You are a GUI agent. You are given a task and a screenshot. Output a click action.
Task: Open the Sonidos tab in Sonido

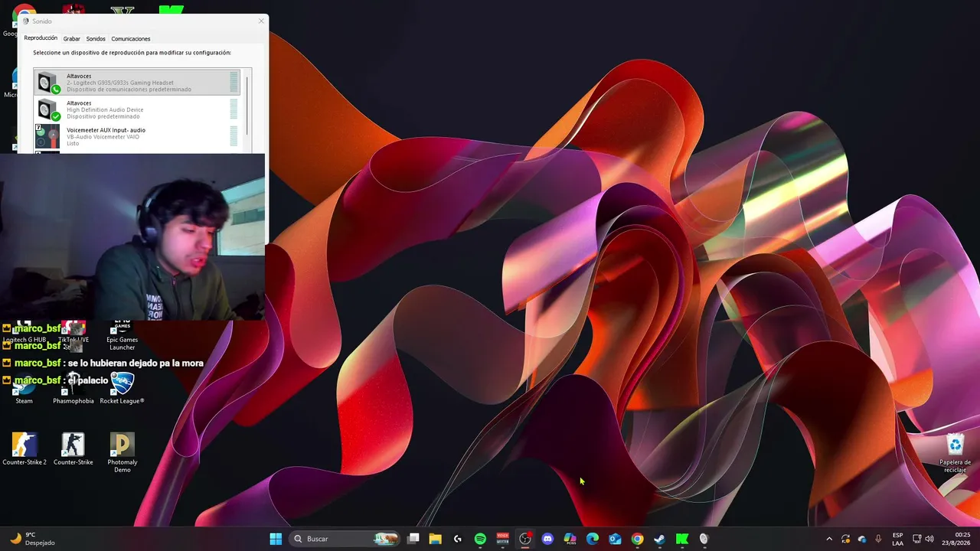(x=96, y=38)
